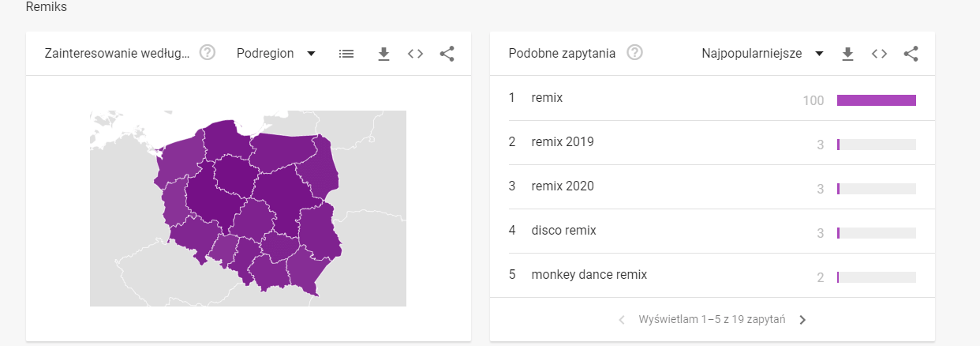Expand the Podregion dropdown
Viewport: 980px width, 346px height.
[x=275, y=54]
